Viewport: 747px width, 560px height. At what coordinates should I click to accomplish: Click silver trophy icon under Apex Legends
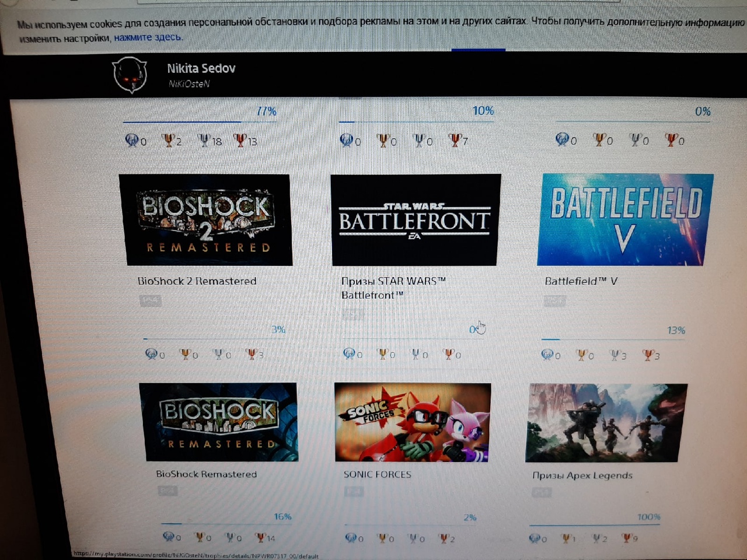click(x=597, y=538)
